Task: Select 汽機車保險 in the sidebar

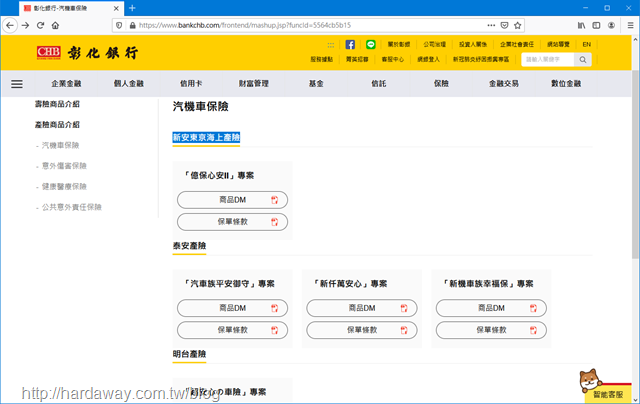Action: pyautogui.click(x=60, y=145)
